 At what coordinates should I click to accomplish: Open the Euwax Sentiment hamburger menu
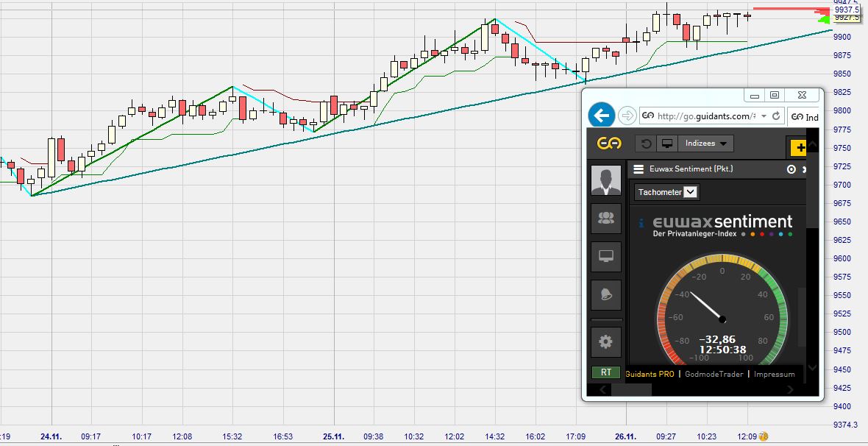click(637, 169)
